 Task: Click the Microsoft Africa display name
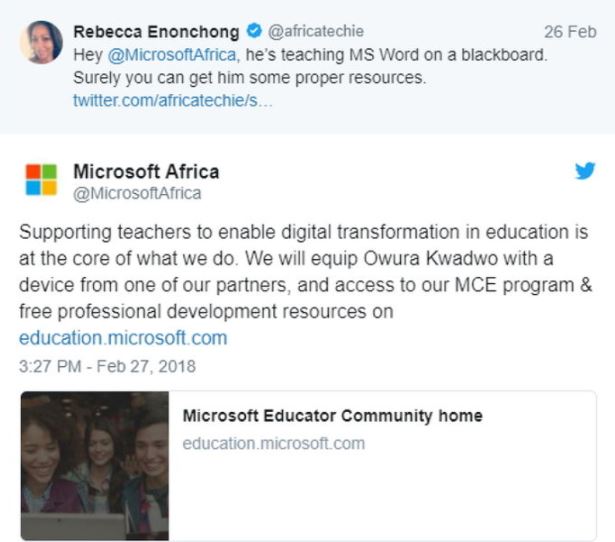click(146, 172)
